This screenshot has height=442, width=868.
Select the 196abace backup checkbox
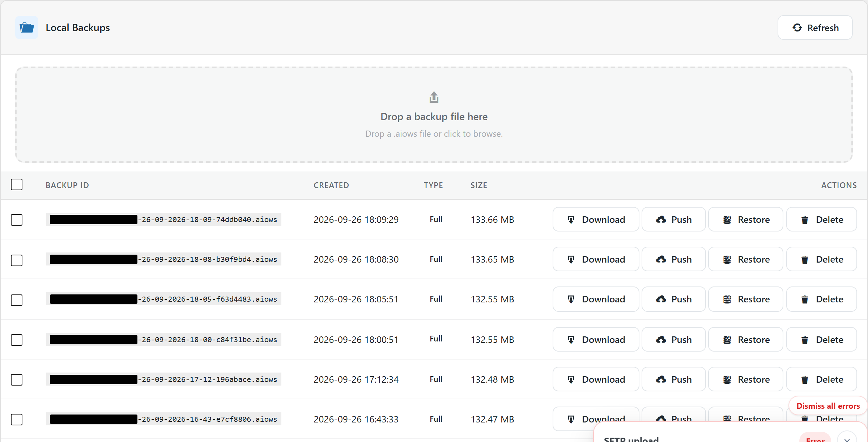pos(17,379)
